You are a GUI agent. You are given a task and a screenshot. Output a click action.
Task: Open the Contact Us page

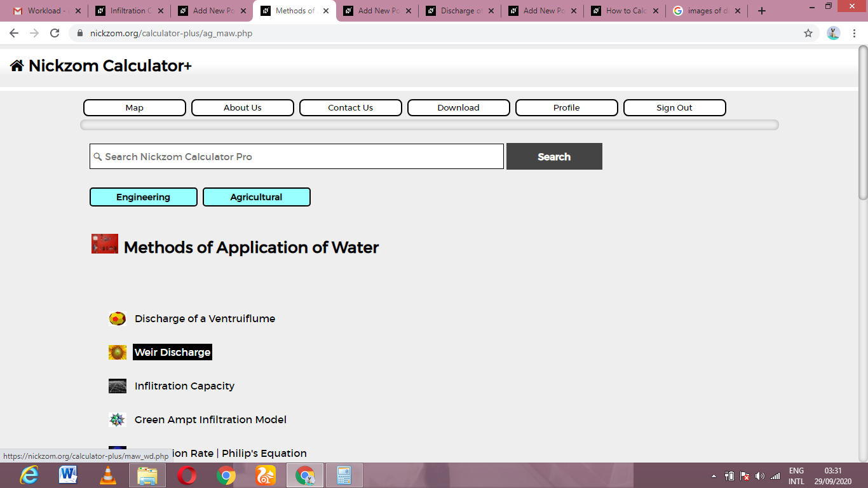pos(351,107)
